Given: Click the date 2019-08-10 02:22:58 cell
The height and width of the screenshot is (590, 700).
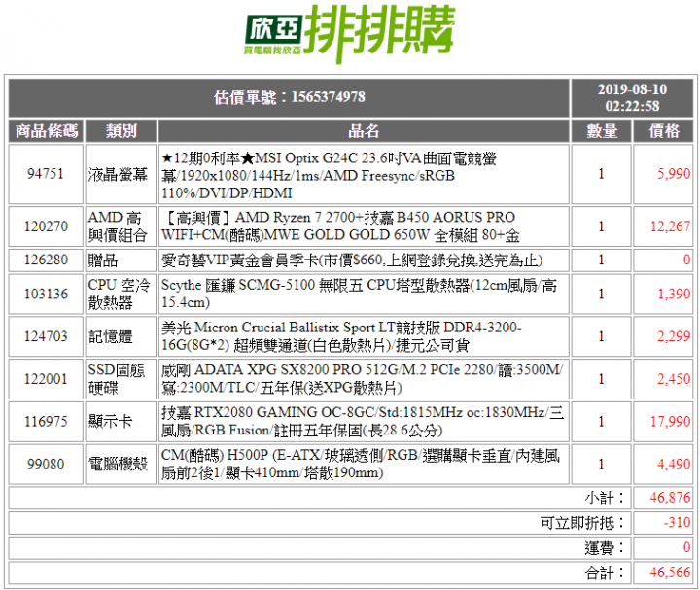Looking at the screenshot, I should (x=632, y=98).
